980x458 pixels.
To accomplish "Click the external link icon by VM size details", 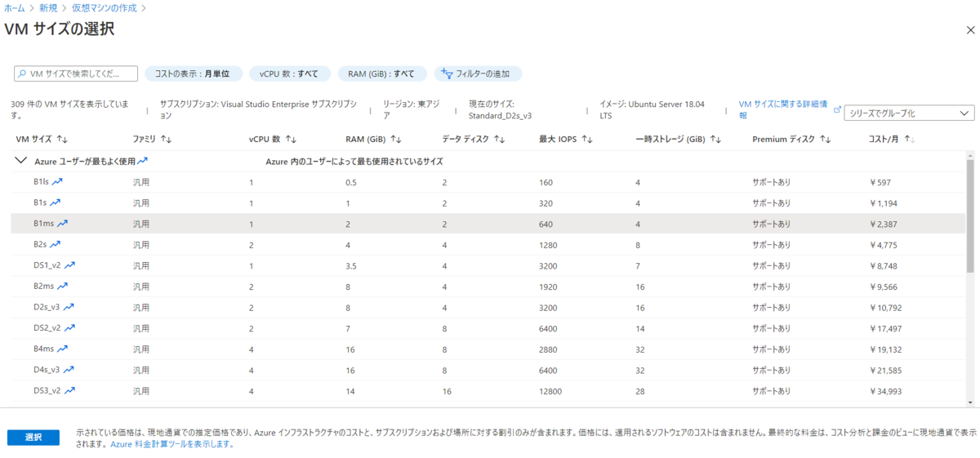I will [836, 108].
